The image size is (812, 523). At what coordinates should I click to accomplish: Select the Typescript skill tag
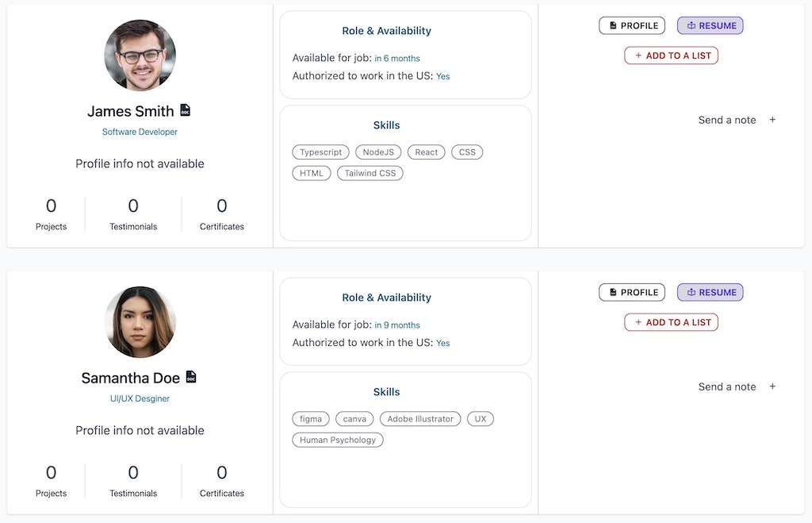pos(320,152)
